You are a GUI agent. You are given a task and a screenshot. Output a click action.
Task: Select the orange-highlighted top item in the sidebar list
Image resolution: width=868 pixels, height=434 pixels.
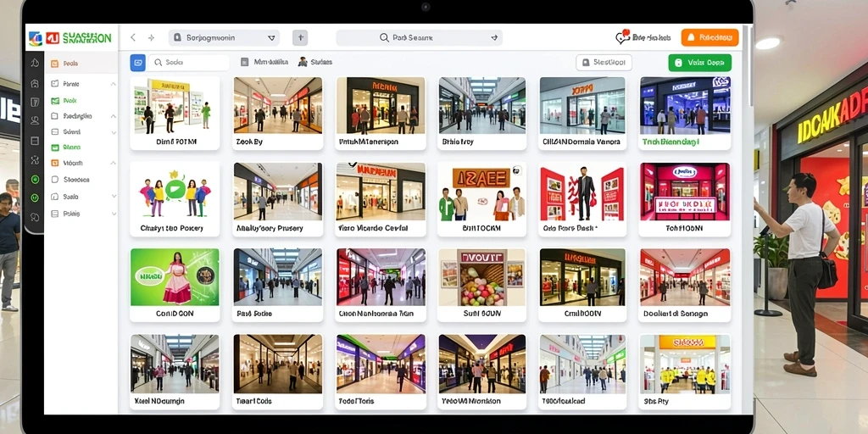81,64
